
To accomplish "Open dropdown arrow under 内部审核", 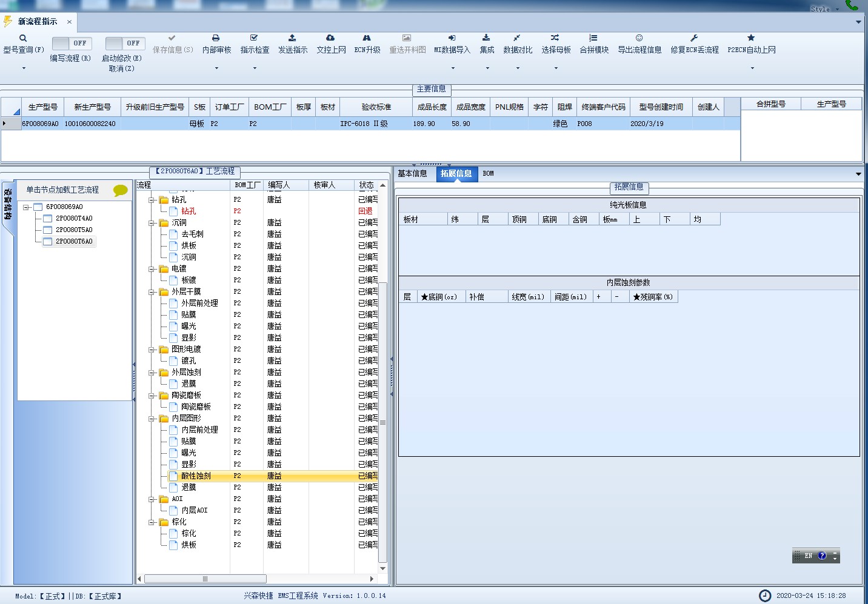I will (x=216, y=68).
